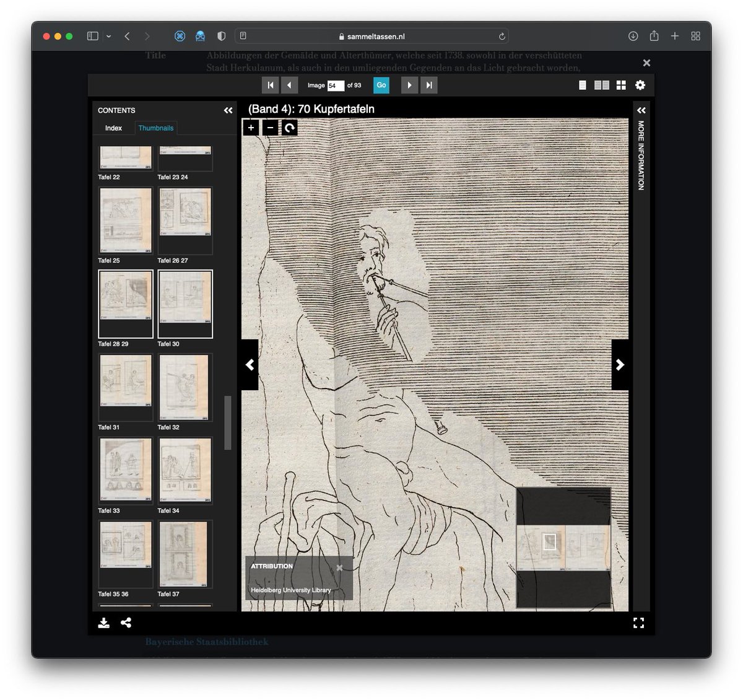The height and width of the screenshot is (700, 743).
Task: Open the thumbnail grid view
Action: click(x=621, y=85)
